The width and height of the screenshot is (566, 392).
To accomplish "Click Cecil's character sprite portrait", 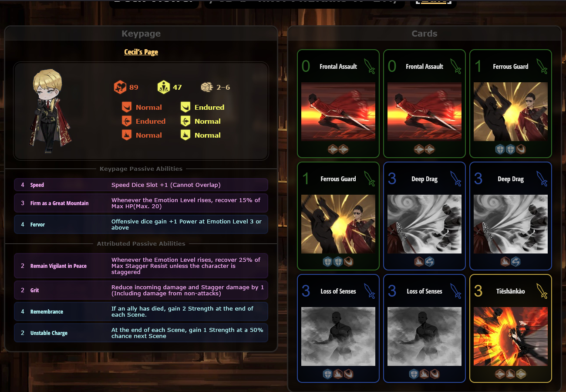I will click(x=49, y=111).
